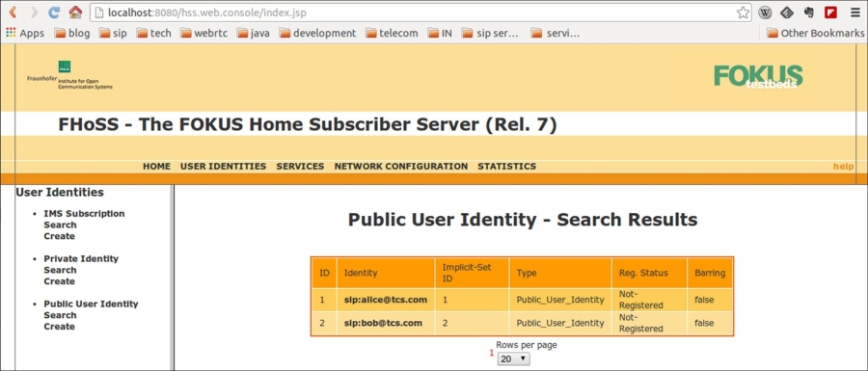Click the browser forward arrow

pyautogui.click(x=34, y=13)
